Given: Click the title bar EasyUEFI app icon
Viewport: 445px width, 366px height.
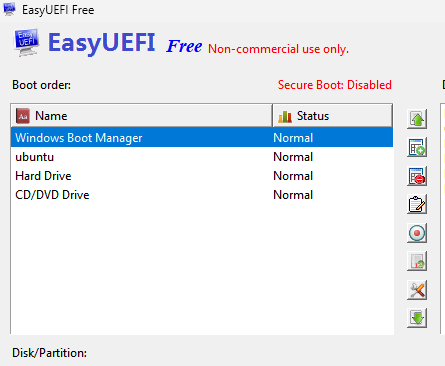Looking at the screenshot, I should [x=9, y=9].
